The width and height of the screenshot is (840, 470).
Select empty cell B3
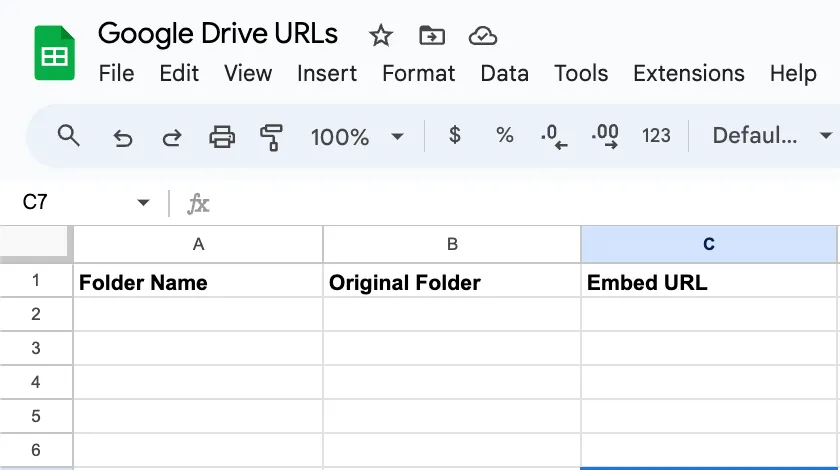(452, 348)
